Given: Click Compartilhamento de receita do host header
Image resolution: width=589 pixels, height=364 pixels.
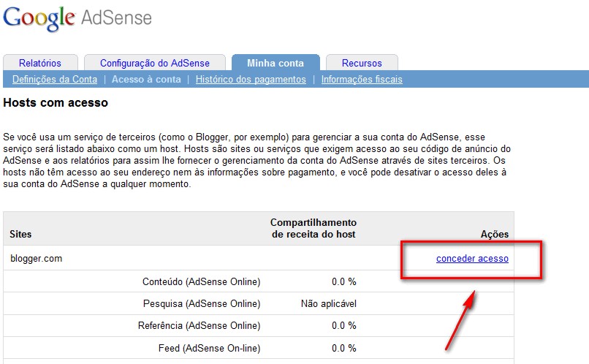Looking at the screenshot, I should (x=313, y=228).
